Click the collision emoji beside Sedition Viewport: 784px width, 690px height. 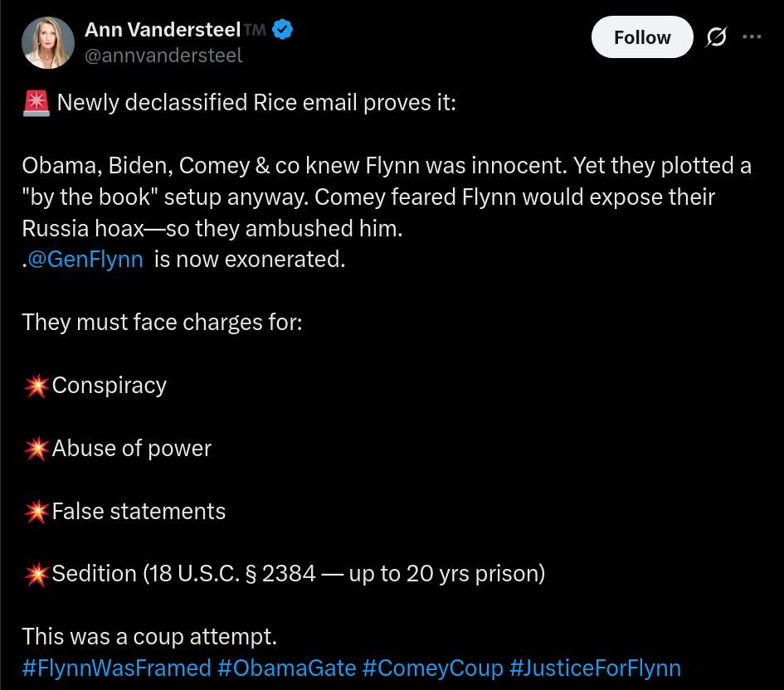tap(36, 574)
